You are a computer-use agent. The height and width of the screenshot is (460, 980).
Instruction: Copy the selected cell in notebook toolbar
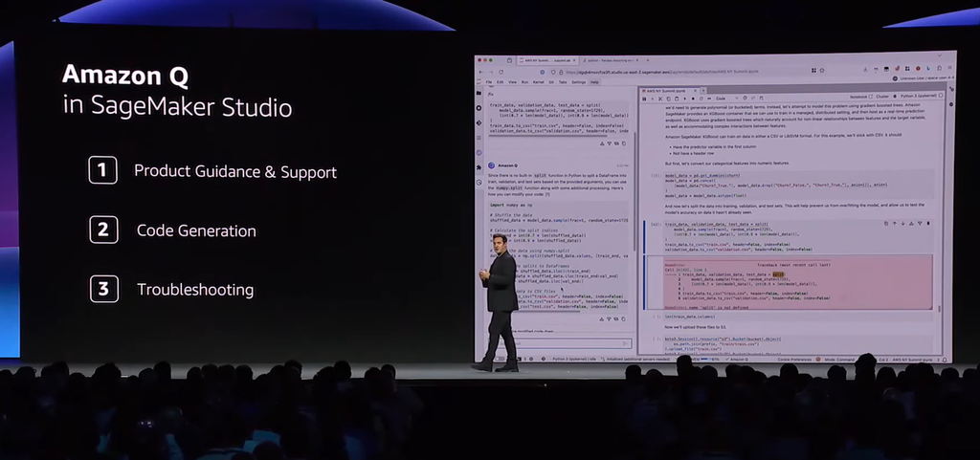click(x=668, y=99)
